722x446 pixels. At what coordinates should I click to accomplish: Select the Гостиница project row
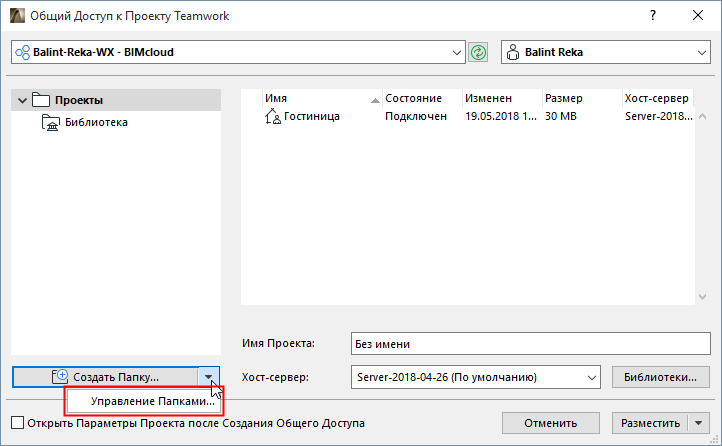tap(467, 116)
